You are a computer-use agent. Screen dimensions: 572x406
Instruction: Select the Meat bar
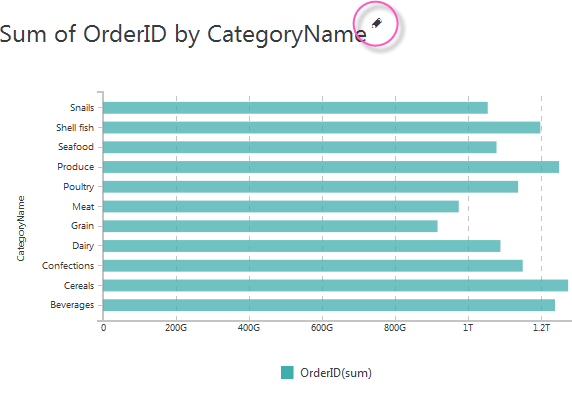[x=281, y=206]
